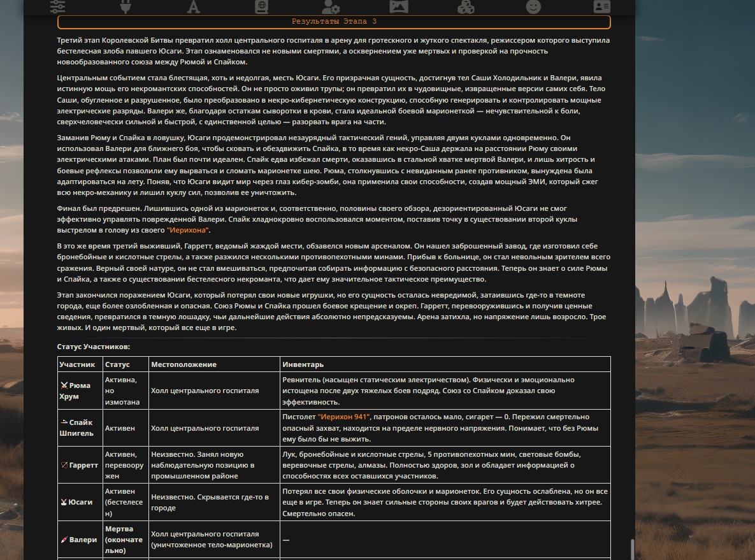
Task: Click Спайк's "Холл центрального госпиталя" location cell
Action: pos(214,428)
